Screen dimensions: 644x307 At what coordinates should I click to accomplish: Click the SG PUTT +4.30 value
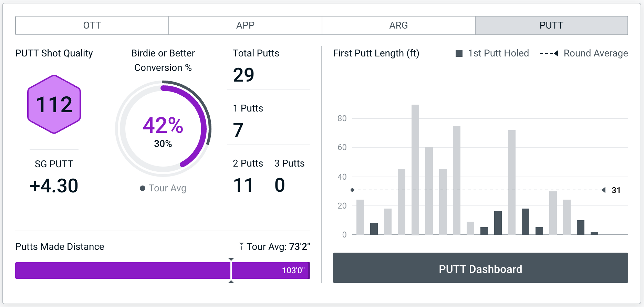click(x=54, y=186)
